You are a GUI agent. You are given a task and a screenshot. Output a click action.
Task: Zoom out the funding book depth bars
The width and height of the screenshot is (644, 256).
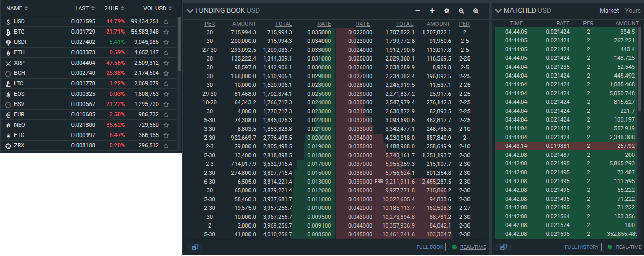(461, 11)
